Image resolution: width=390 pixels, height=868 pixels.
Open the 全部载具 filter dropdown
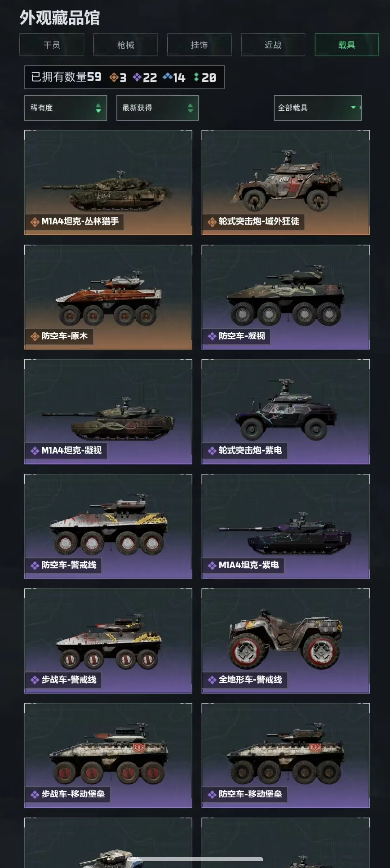[318, 108]
